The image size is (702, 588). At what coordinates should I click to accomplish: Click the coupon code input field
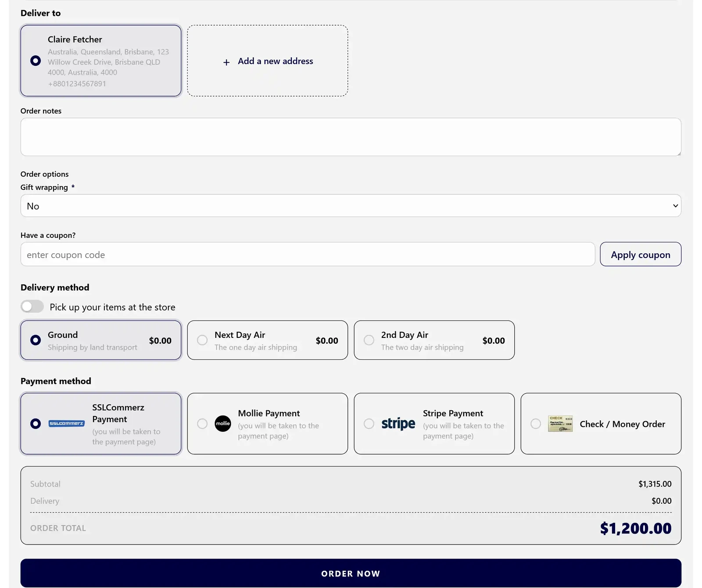click(308, 254)
